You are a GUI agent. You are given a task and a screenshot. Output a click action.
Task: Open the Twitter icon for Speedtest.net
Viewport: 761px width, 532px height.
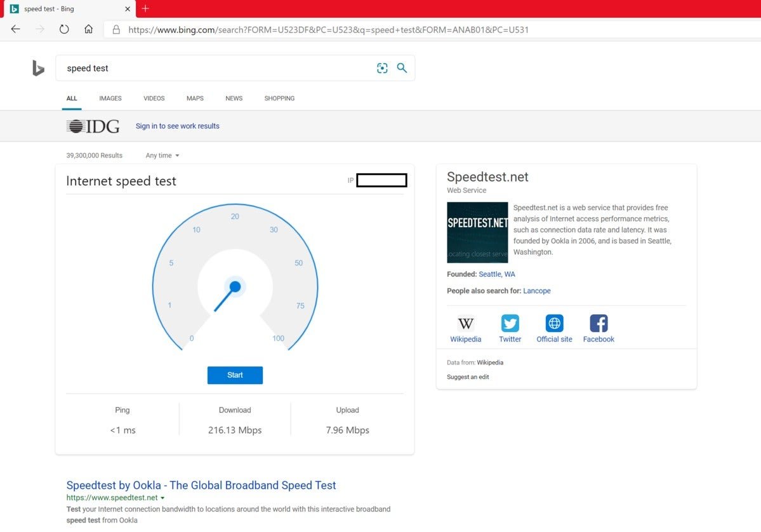[x=510, y=323]
